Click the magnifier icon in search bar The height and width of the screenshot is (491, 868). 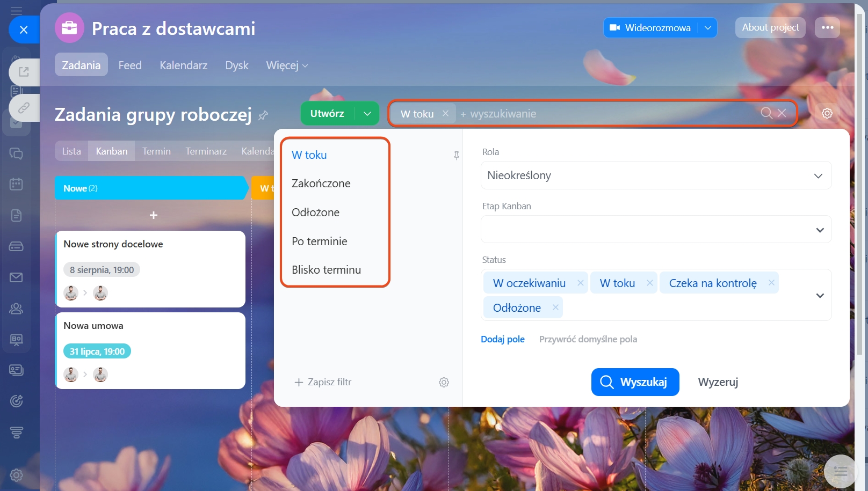click(766, 113)
